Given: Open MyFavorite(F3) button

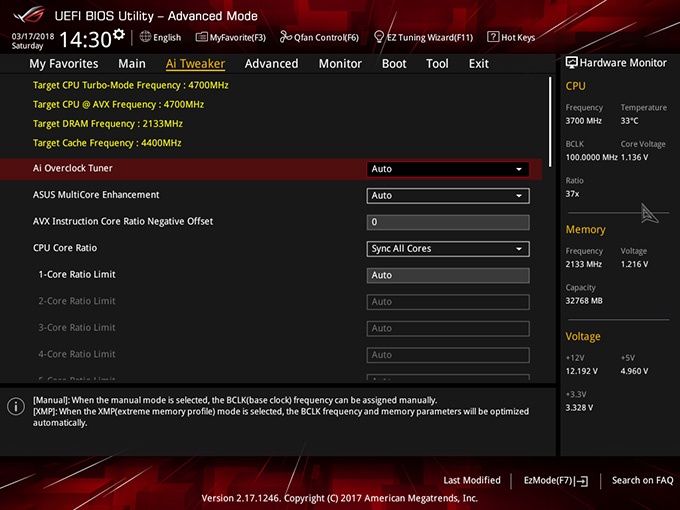Looking at the screenshot, I should point(231,37).
